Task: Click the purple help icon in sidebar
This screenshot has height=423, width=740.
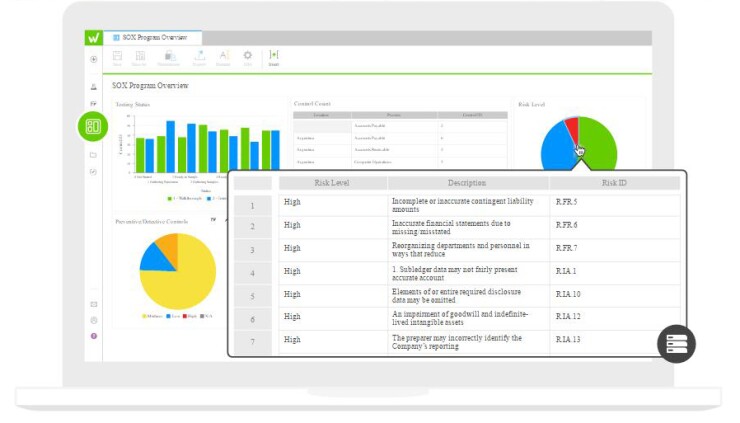Action: click(x=94, y=336)
